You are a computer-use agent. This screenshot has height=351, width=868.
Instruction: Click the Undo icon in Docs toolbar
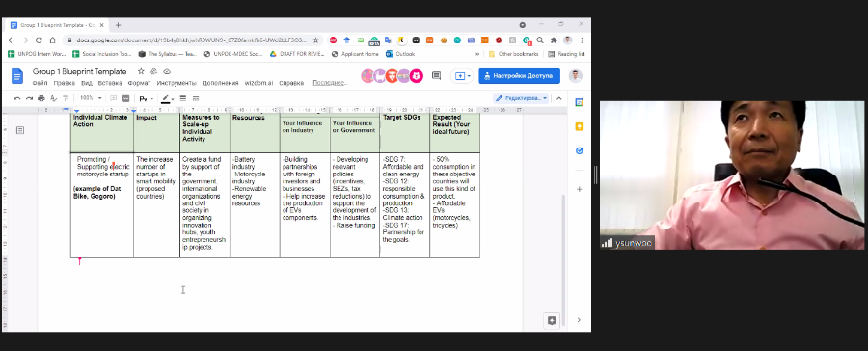(x=17, y=98)
